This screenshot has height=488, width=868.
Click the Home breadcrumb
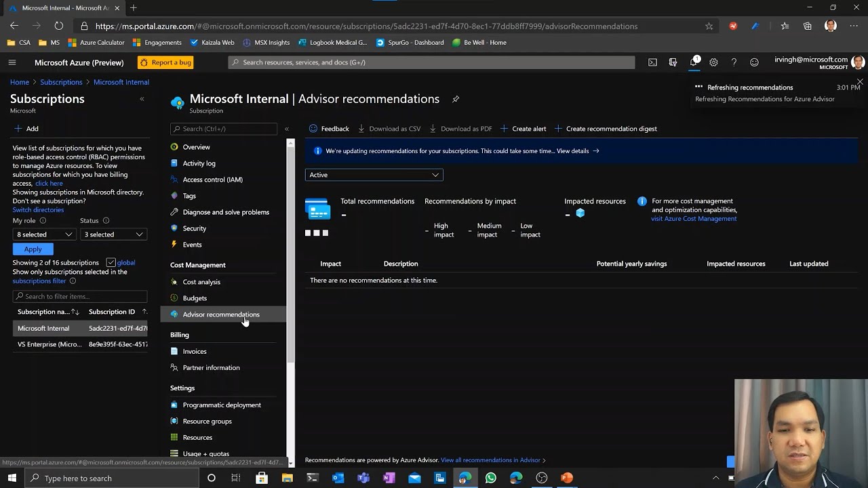[20, 82]
